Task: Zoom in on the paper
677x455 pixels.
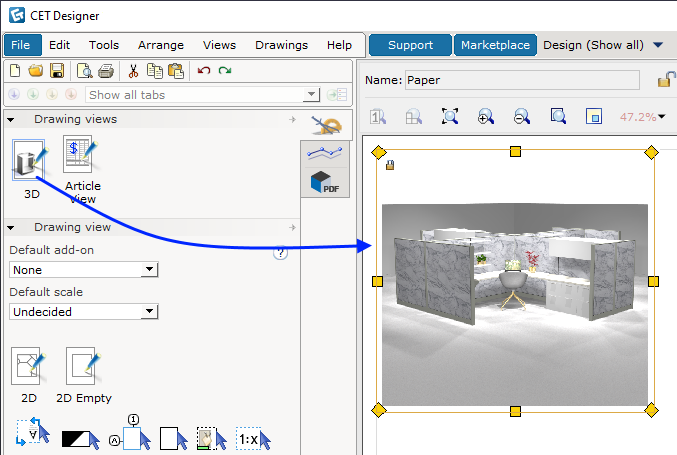Action: 486,117
